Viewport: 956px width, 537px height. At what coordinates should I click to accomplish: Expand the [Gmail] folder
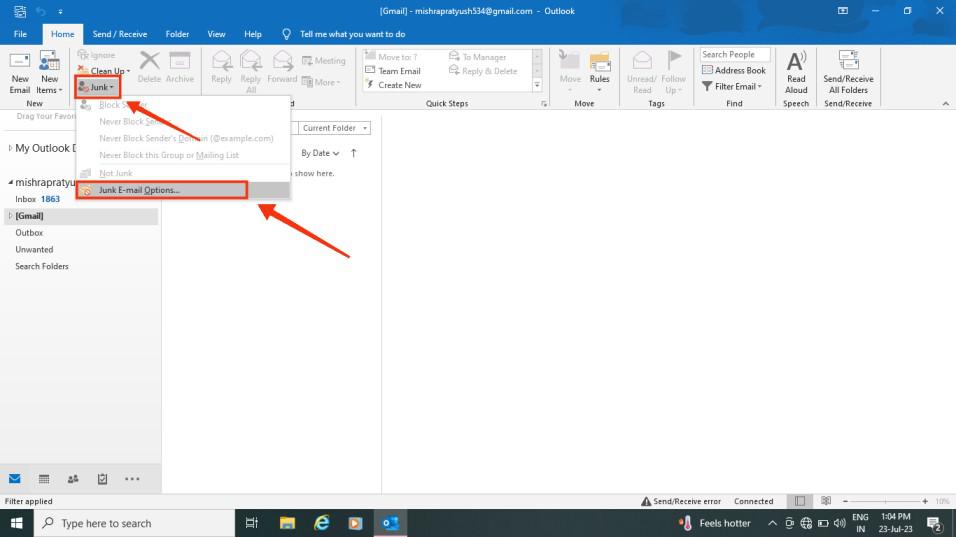(x=10, y=216)
